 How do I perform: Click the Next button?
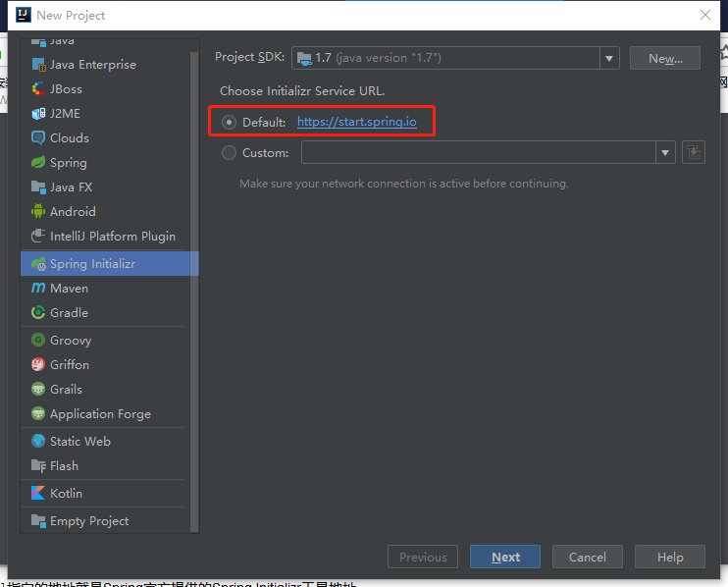click(x=505, y=557)
